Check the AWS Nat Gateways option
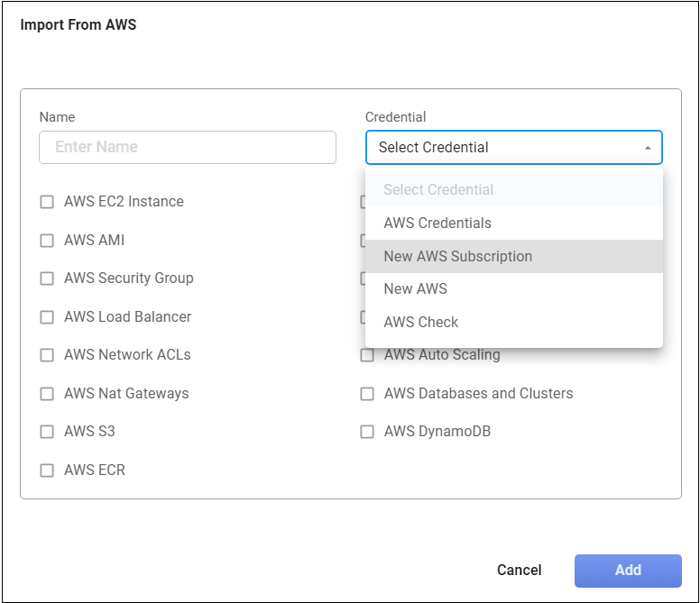Image resolution: width=700 pixels, height=603 pixels. pyautogui.click(x=47, y=394)
